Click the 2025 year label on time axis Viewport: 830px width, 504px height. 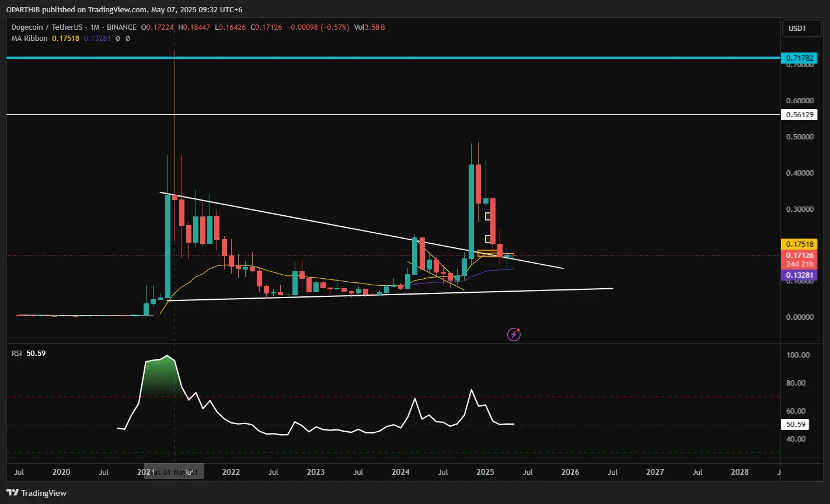[485, 472]
